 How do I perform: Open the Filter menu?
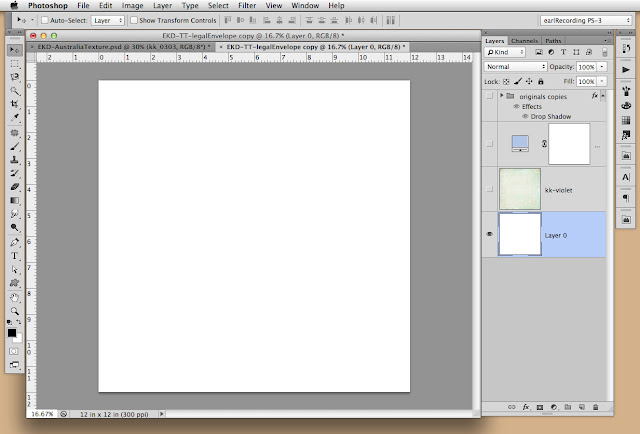(247, 6)
